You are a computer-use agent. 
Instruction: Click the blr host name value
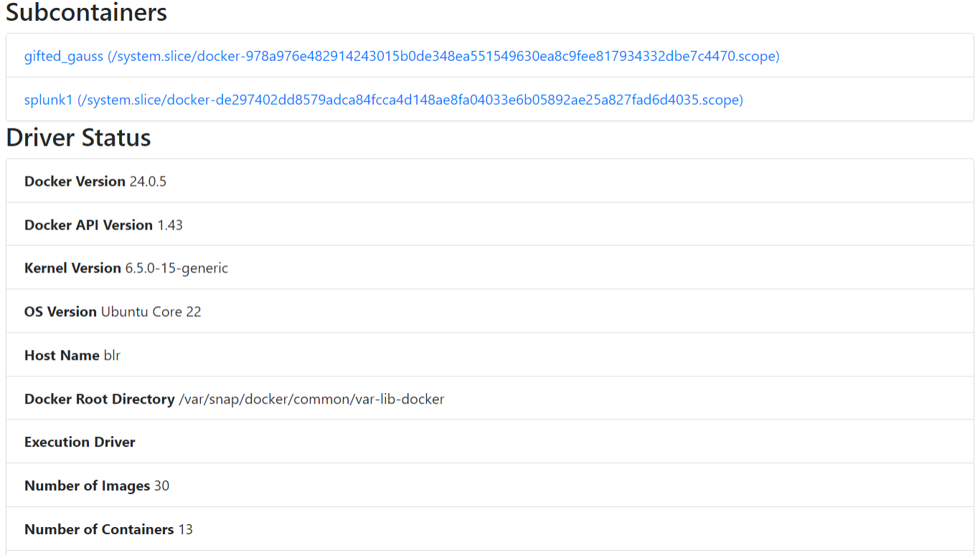pos(112,356)
